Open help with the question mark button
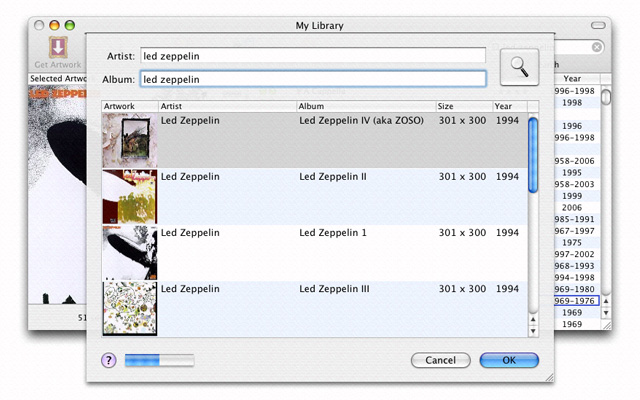Viewport: 640px width, 400px height. tap(109, 360)
